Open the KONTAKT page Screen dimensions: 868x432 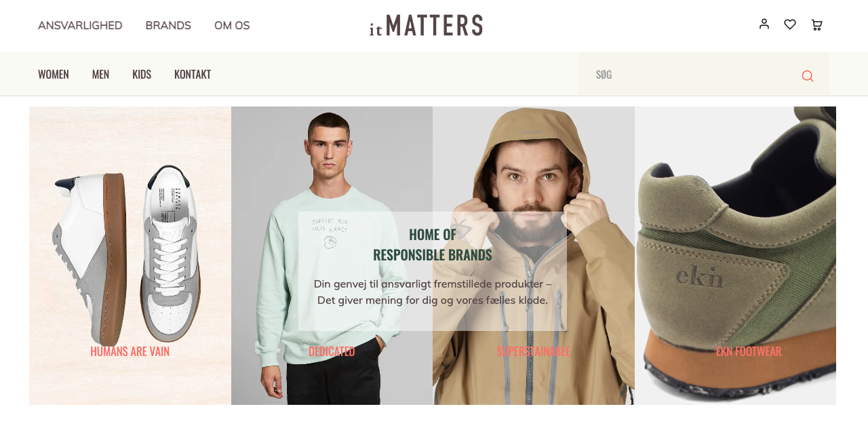193,75
